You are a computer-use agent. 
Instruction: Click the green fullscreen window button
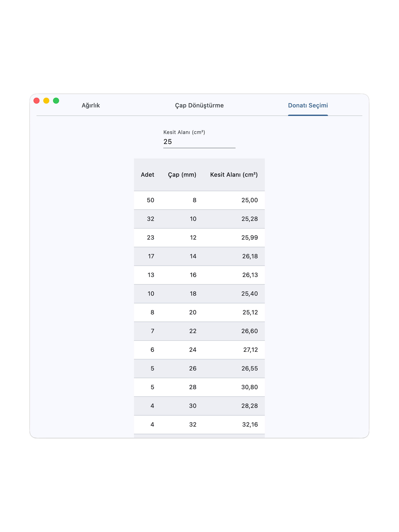point(56,101)
